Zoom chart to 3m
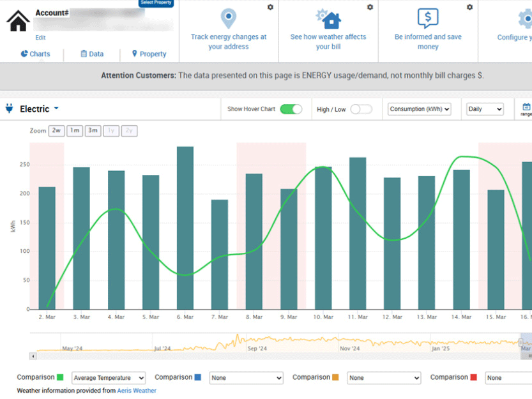Screen dimensions: 532x399 (93, 131)
